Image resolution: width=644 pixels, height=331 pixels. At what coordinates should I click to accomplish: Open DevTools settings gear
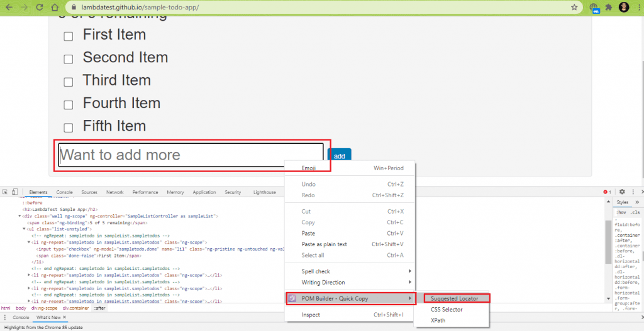click(x=622, y=192)
